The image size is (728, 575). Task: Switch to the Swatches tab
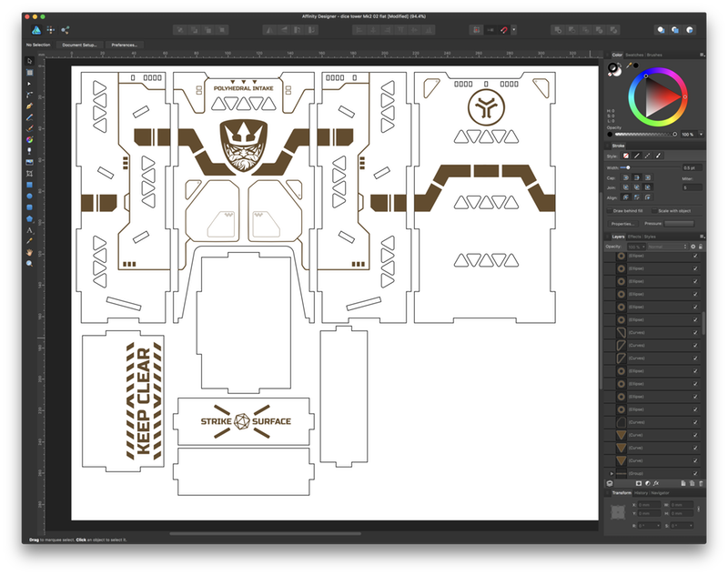(x=634, y=55)
